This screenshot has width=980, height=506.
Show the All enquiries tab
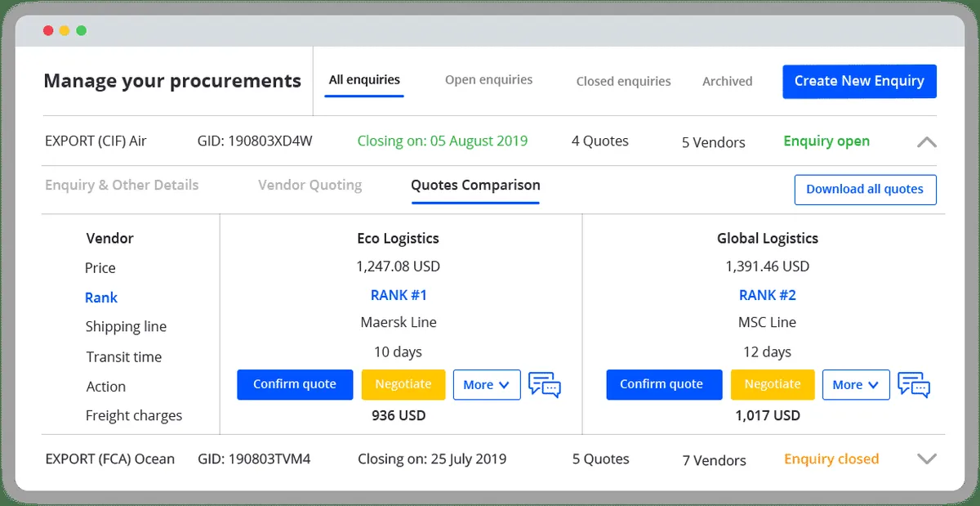[x=364, y=80]
